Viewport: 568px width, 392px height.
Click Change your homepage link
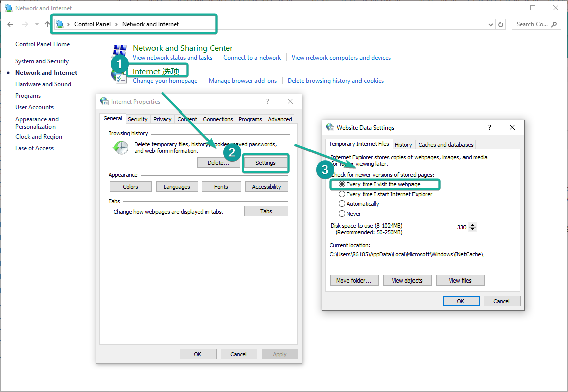[x=165, y=81]
